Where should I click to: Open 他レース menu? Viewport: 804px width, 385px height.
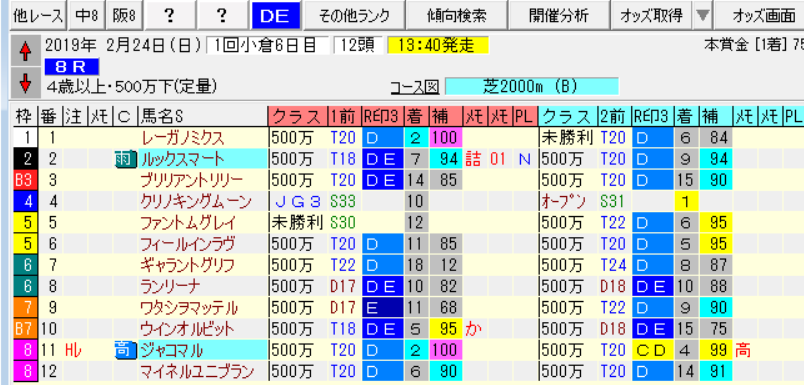(x=38, y=16)
